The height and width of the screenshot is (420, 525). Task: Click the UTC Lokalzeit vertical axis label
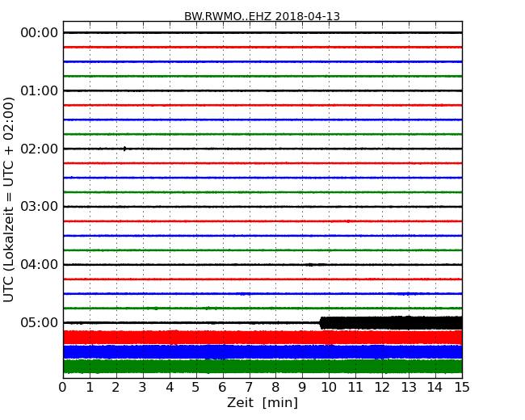pos(9,199)
